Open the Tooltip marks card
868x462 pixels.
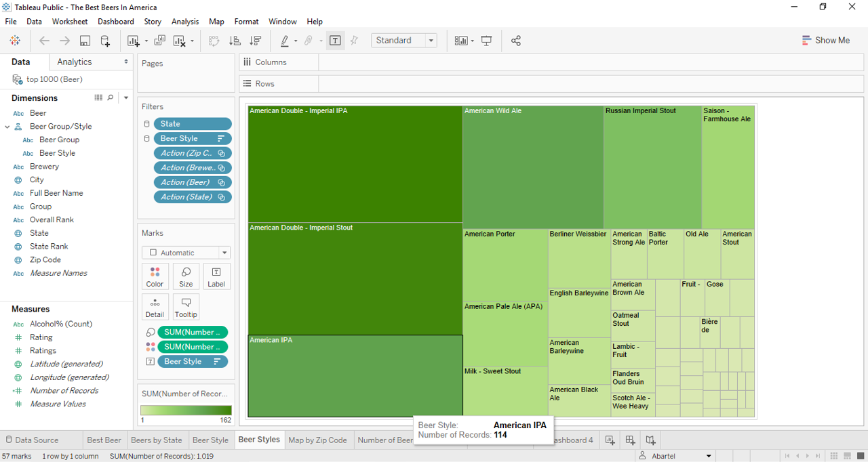click(x=186, y=306)
